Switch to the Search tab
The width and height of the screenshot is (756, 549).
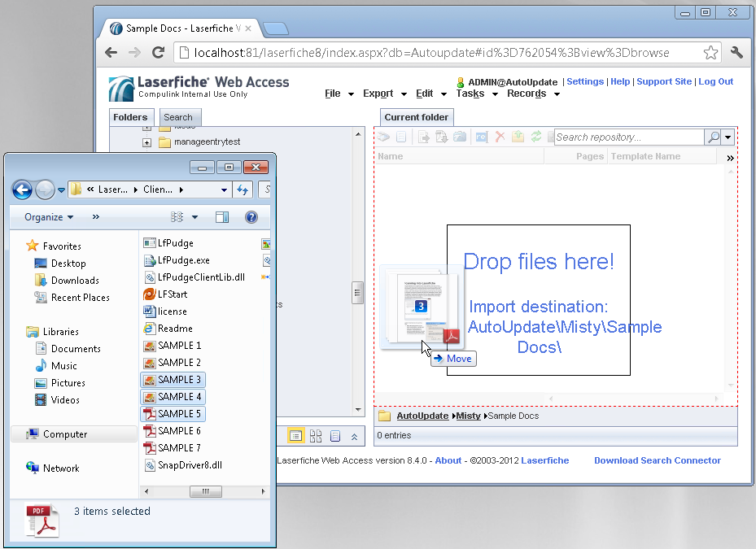179,117
